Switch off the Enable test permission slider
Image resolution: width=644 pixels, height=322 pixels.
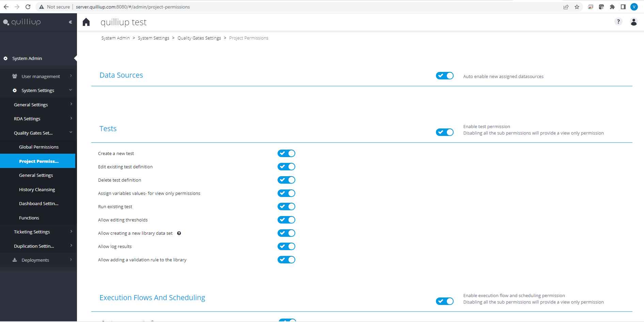coord(444,132)
